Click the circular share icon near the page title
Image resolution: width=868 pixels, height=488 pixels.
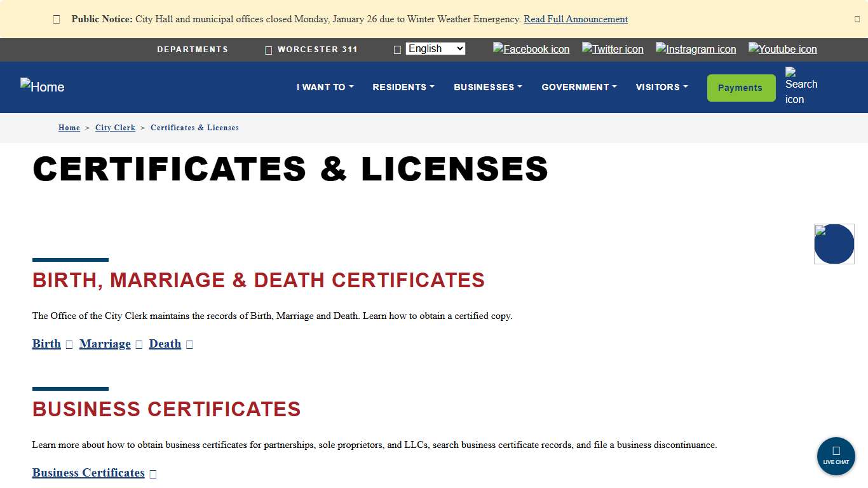834,244
